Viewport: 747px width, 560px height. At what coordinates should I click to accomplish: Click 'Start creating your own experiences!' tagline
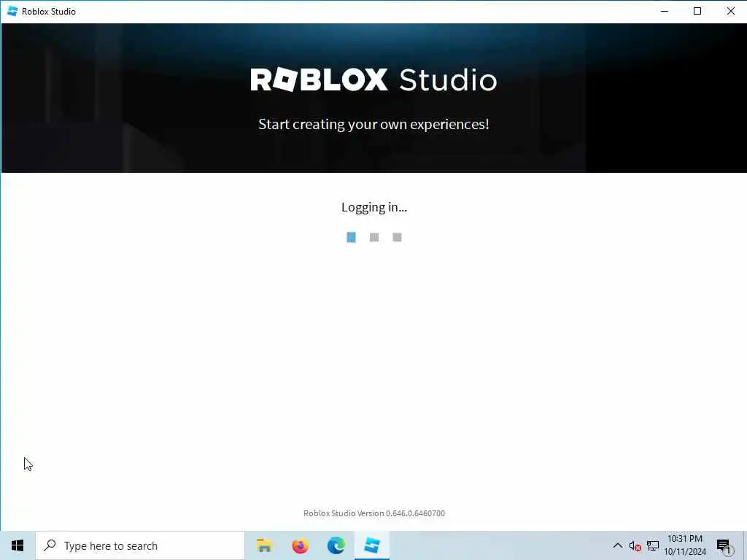pos(374,124)
